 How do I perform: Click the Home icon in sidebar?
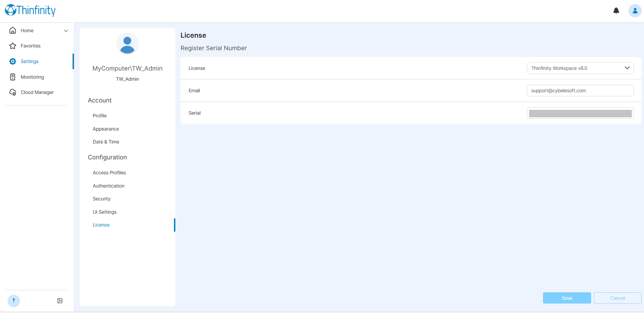[13, 31]
